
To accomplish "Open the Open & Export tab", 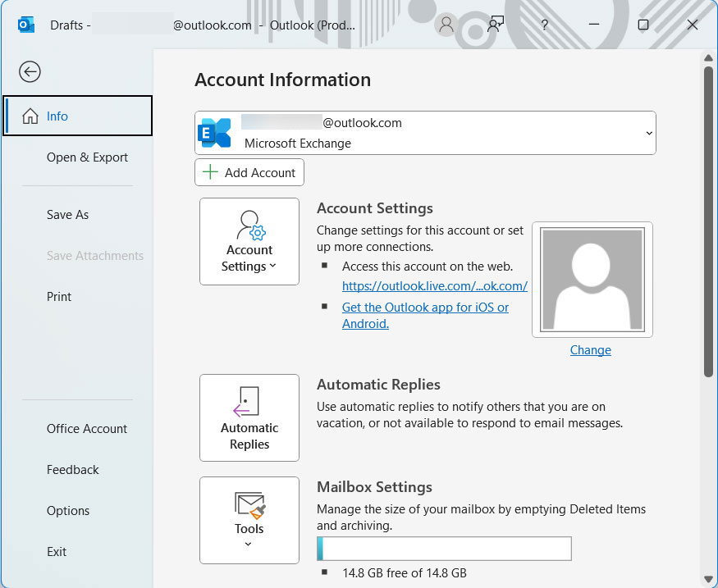I will point(87,157).
